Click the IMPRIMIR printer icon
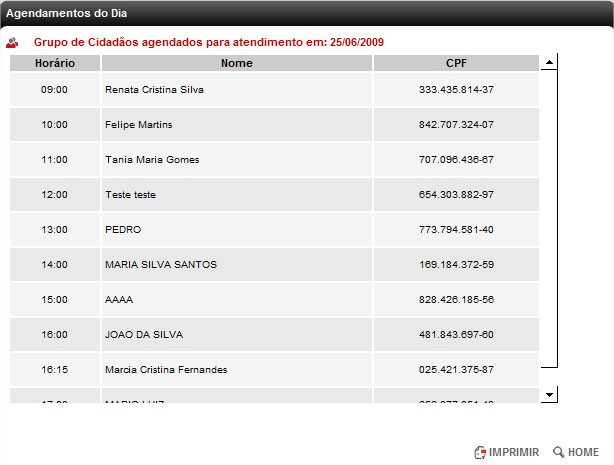614x465 pixels. (x=480, y=452)
